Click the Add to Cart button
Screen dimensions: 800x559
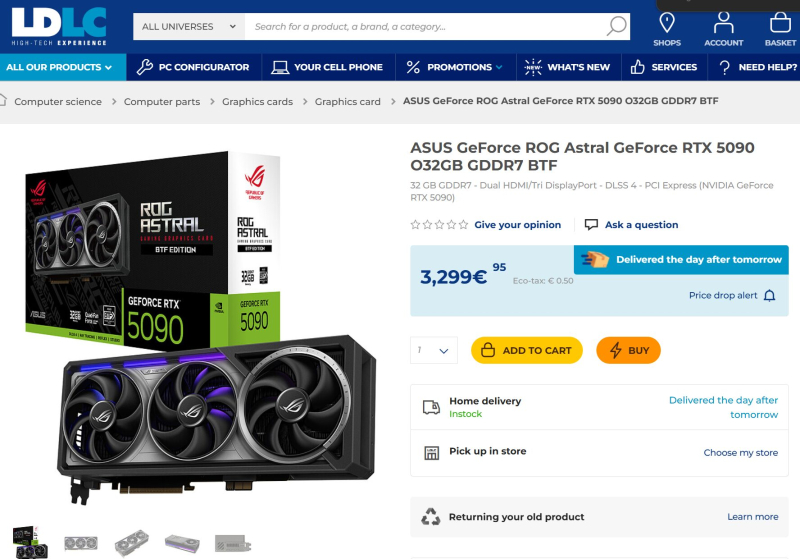[x=527, y=350]
